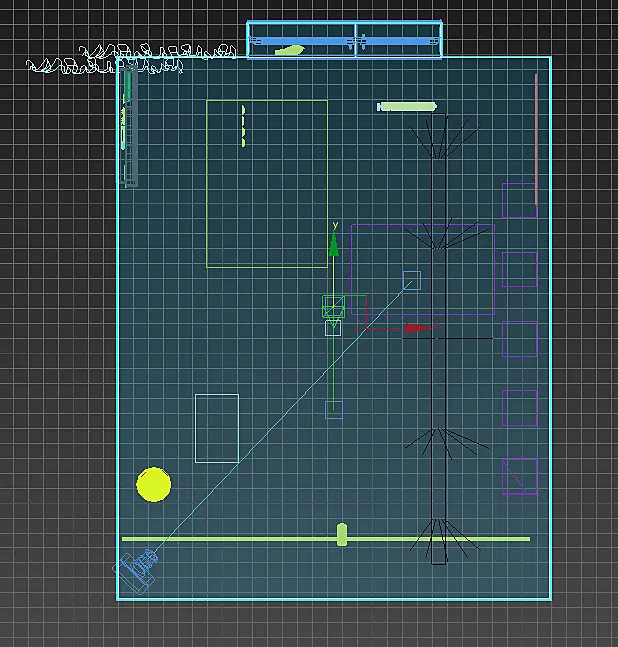The width and height of the screenshot is (618, 647).
Task: Select the small white square under green box
Action: [333, 328]
